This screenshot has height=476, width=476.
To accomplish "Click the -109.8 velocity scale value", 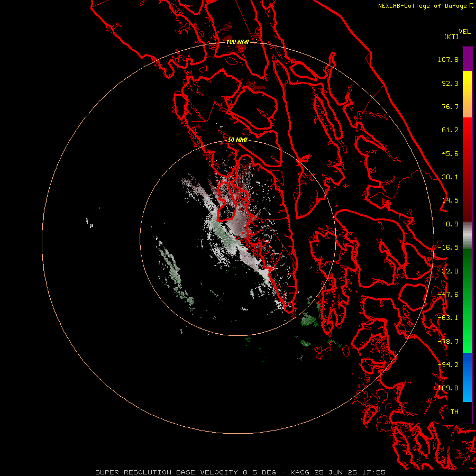I will (x=446, y=388).
